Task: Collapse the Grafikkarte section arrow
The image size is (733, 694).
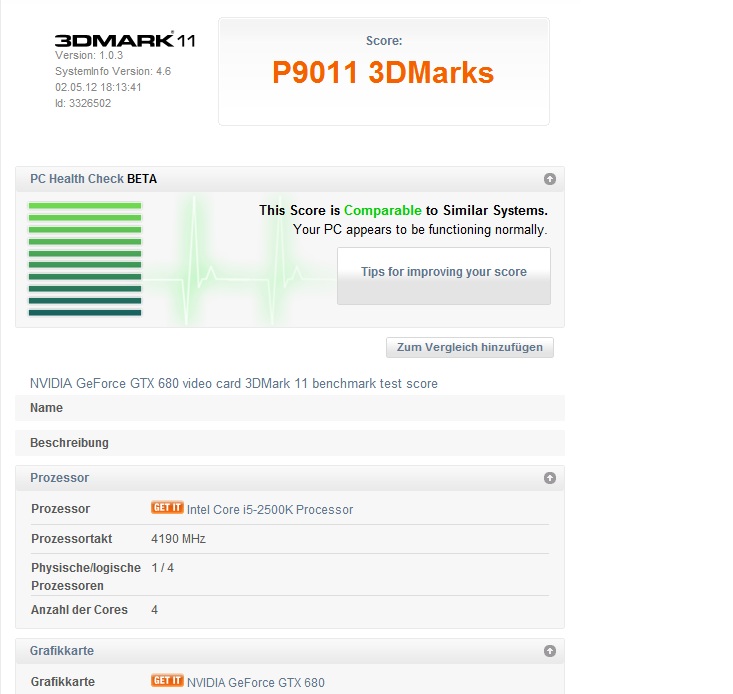Action: point(550,651)
